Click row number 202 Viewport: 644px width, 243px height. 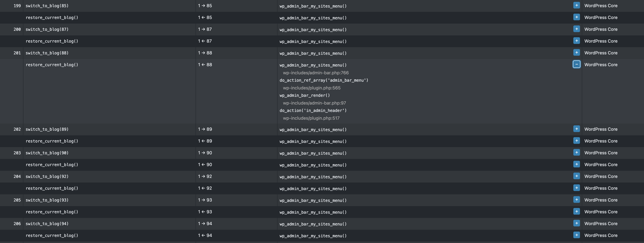point(17,129)
